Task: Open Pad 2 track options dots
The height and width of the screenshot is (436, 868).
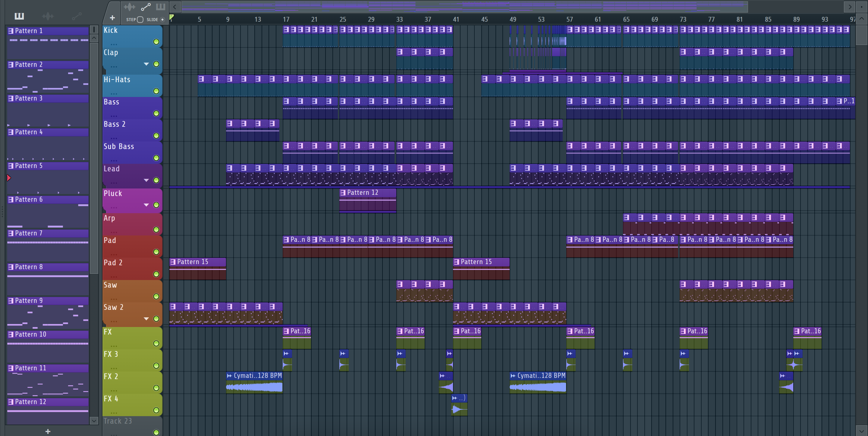Action: click(x=114, y=276)
